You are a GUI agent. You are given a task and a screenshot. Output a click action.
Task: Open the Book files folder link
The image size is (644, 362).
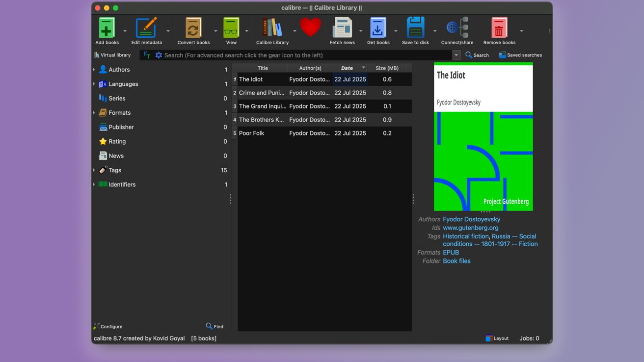click(x=456, y=261)
